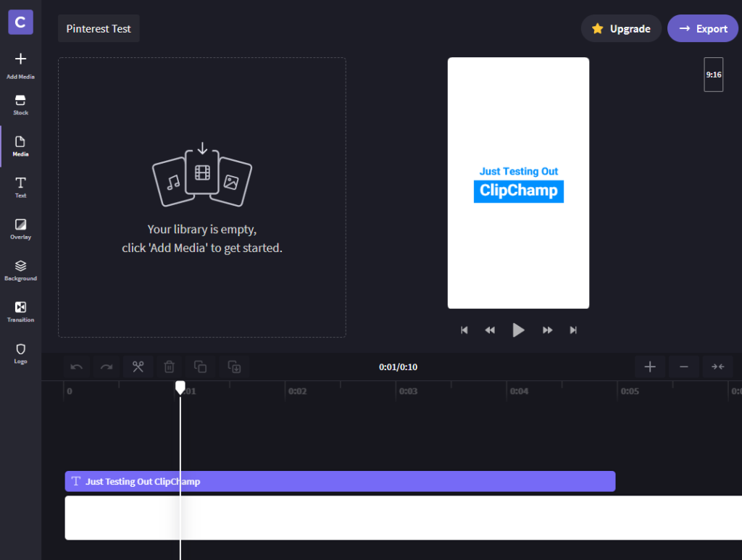
Task: Fast forward the video preview
Action: click(x=548, y=330)
